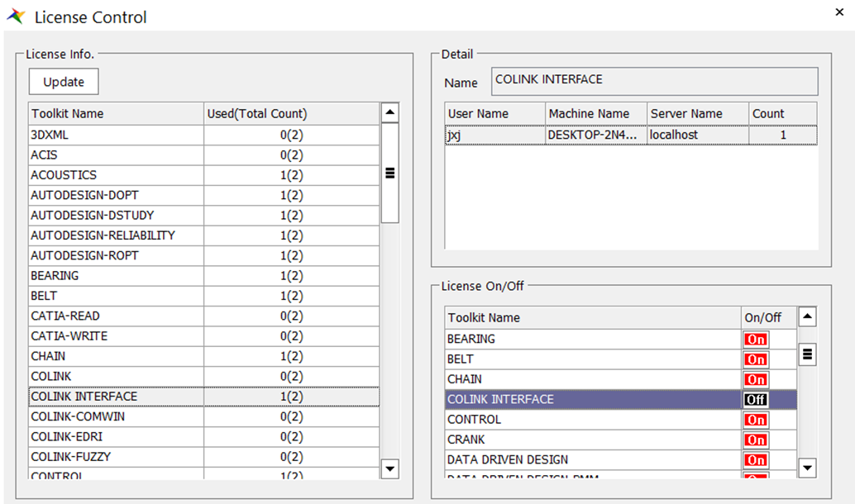855x504 pixels.
Task: Select COLINK-COMWIN toolkit row
Action: tap(204, 417)
